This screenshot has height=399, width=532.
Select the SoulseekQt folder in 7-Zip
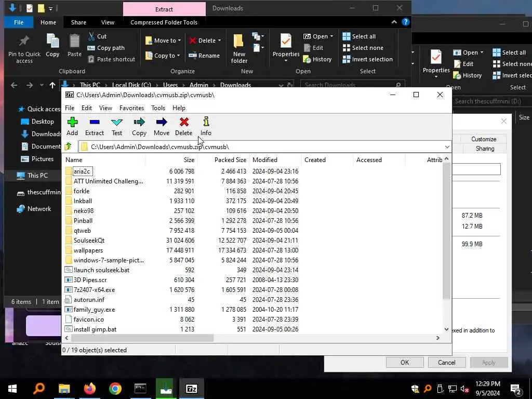[89, 240]
